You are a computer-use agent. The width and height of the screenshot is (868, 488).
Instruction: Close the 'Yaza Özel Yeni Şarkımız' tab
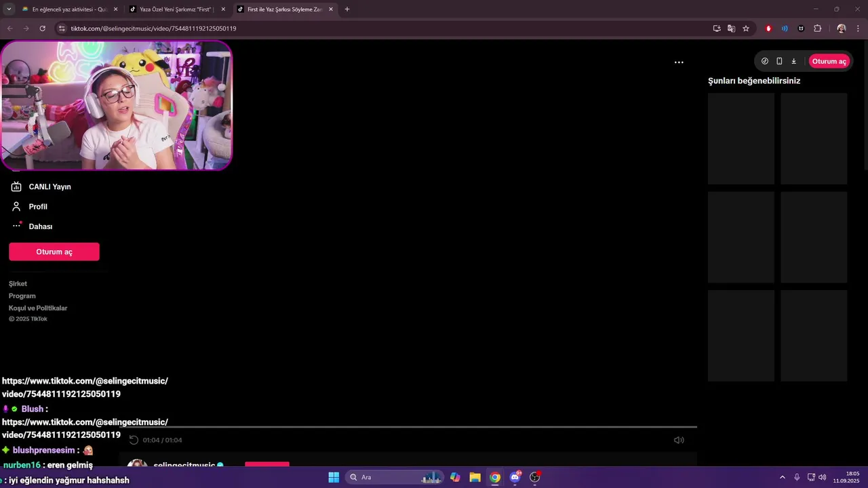pos(223,9)
